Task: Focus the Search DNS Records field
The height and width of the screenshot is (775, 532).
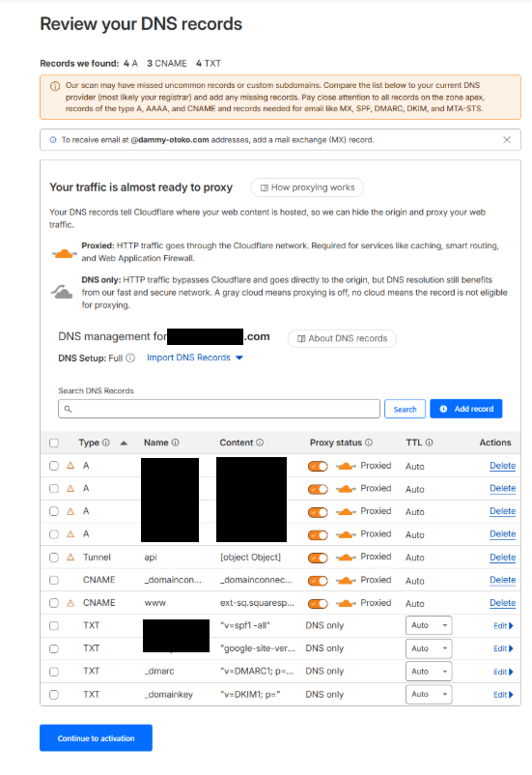Action: point(219,409)
